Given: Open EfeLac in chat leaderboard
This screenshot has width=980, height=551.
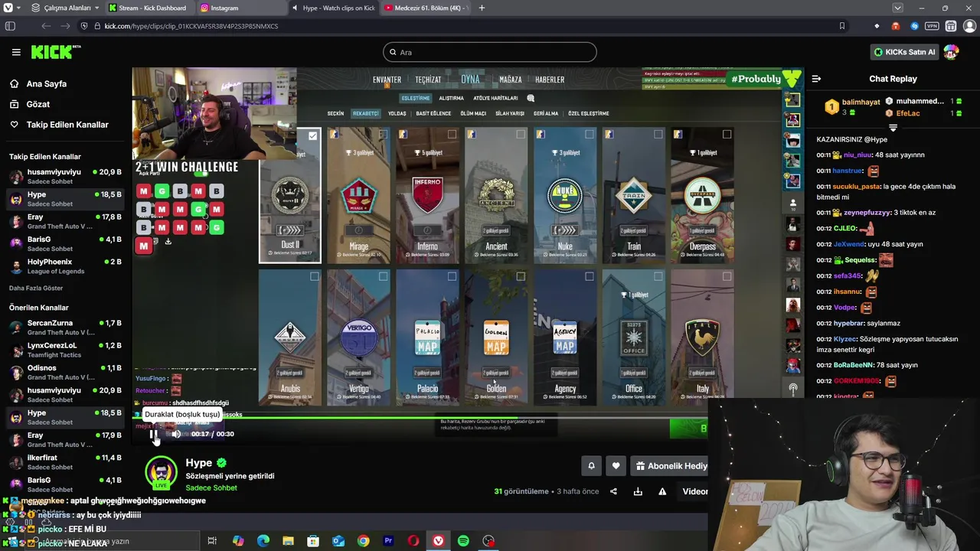Looking at the screenshot, I should (x=907, y=113).
